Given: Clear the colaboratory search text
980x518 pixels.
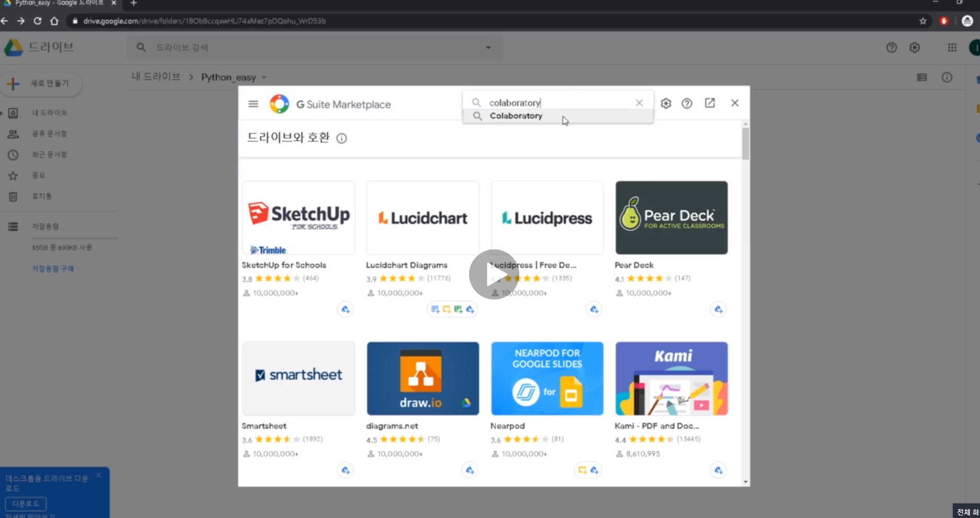Looking at the screenshot, I should 639,103.
